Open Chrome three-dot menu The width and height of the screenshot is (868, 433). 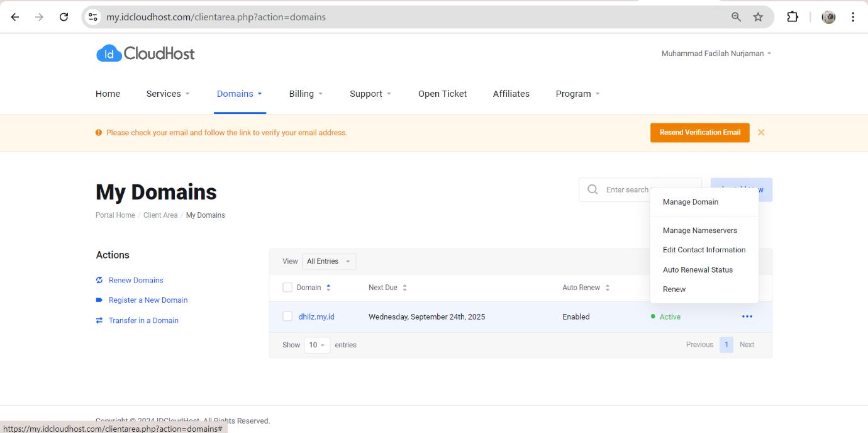click(x=853, y=17)
